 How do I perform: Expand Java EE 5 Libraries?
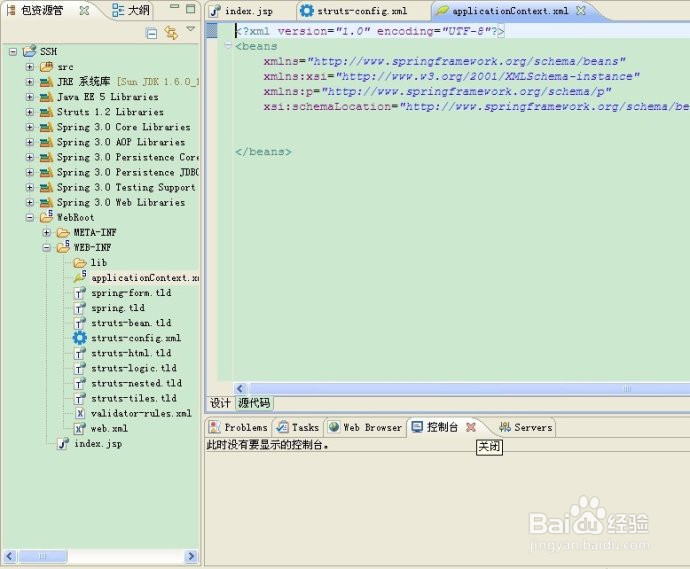(29, 97)
